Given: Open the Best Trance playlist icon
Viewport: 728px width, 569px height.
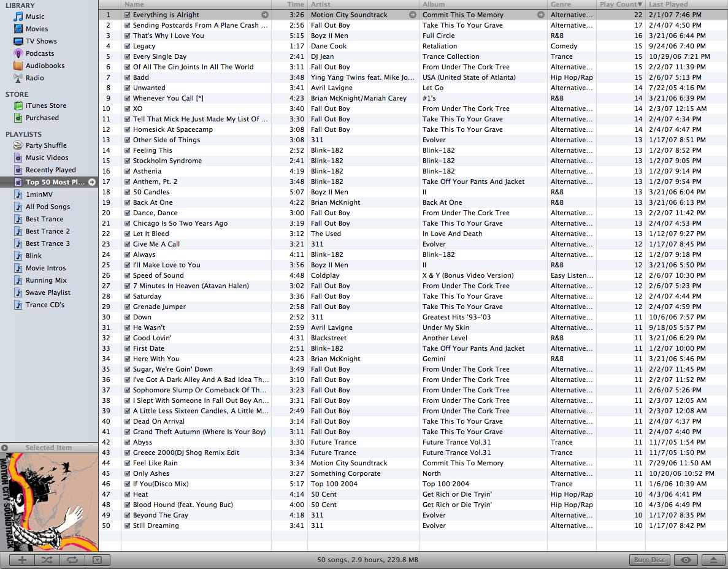Looking at the screenshot, I should (x=18, y=219).
